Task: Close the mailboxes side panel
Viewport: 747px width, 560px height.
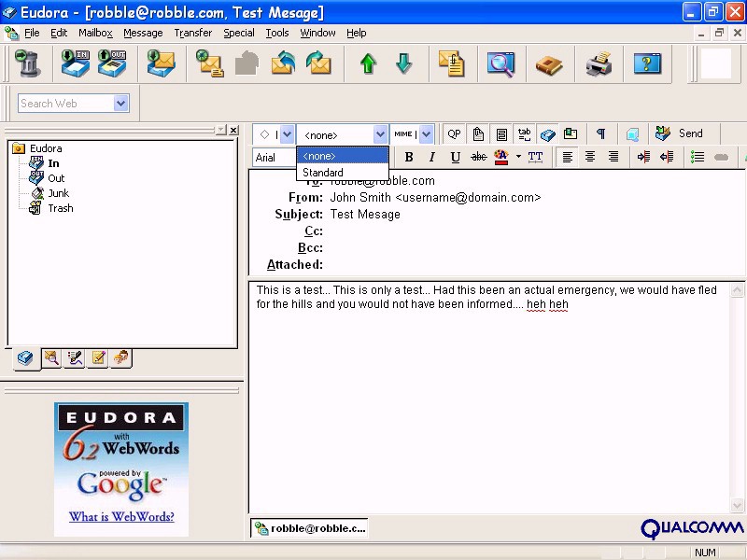Action: [233, 130]
